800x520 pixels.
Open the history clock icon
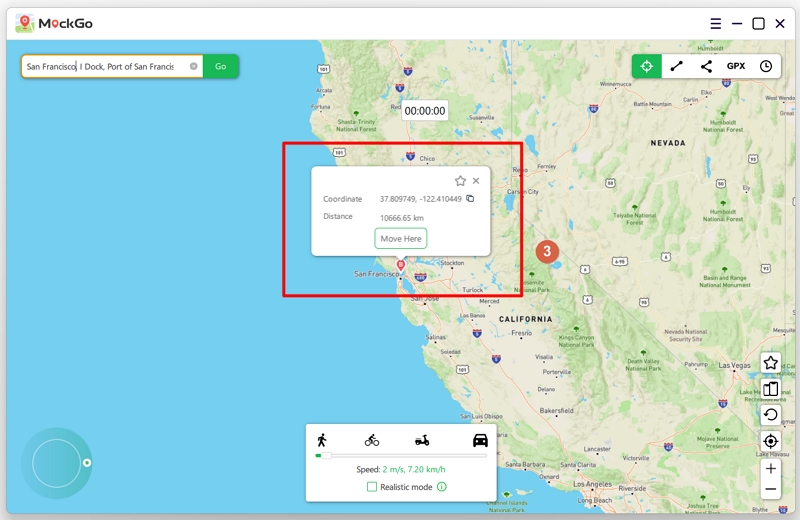[766, 66]
